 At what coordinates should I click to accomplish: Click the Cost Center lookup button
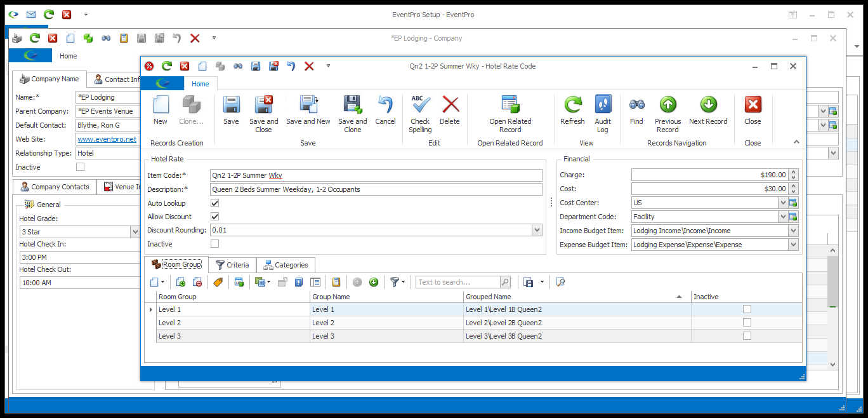[793, 203]
